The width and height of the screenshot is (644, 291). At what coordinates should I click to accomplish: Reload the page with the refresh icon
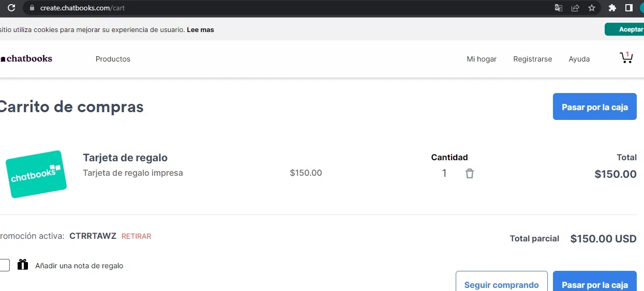point(11,8)
